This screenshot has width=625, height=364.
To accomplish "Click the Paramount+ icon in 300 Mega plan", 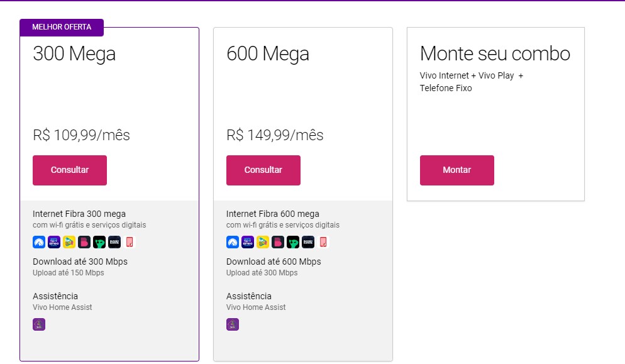I will [x=38, y=242].
